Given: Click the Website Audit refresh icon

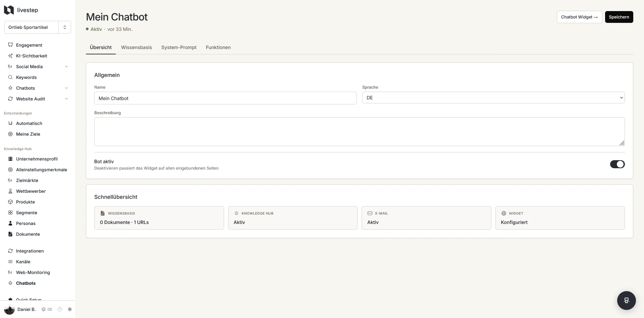Looking at the screenshot, I should [x=10, y=99].
